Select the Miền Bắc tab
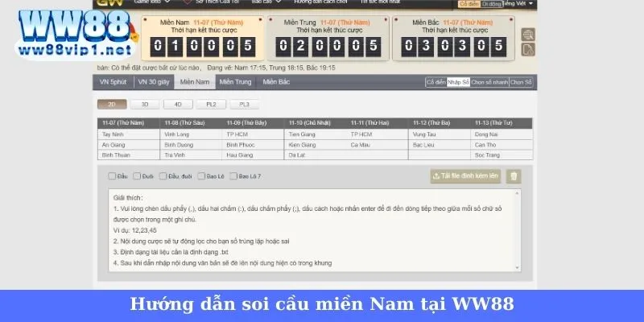Viewport: 644px width, 322px height. (x=276, y=82)
